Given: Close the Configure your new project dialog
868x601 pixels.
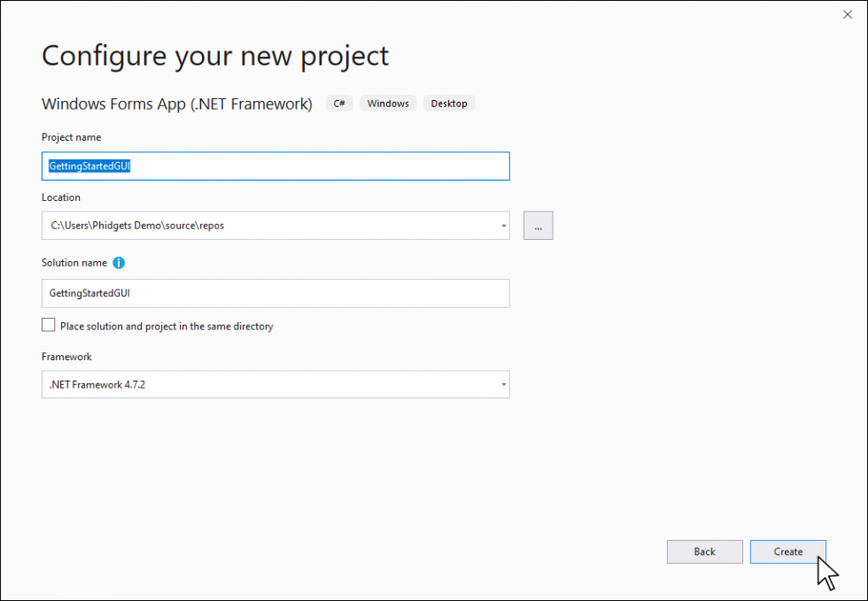Looking at the screenshot, I should tap(848, 13).
